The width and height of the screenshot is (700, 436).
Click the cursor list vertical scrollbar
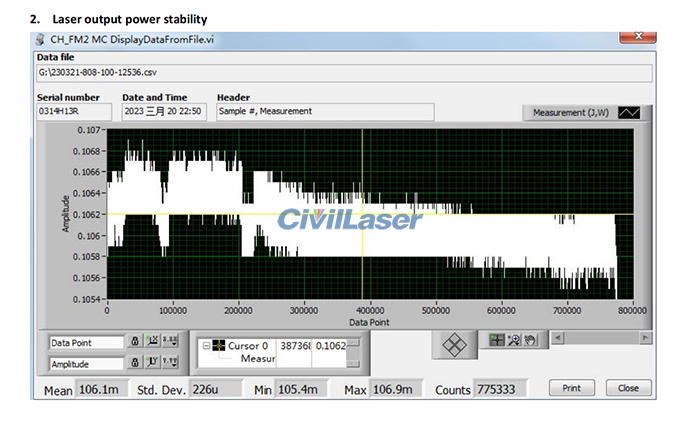[x=352, y=352]
